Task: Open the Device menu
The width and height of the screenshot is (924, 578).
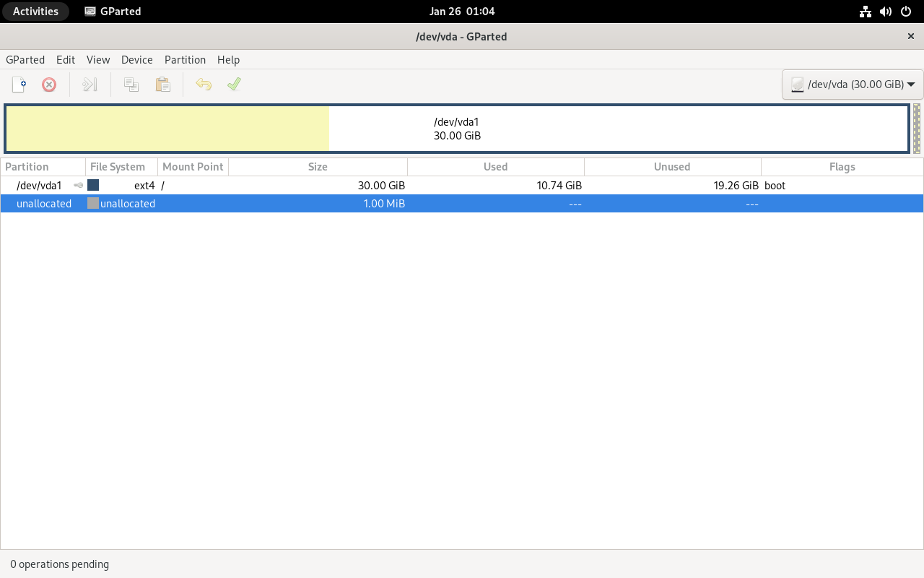Action: [136, 60]
